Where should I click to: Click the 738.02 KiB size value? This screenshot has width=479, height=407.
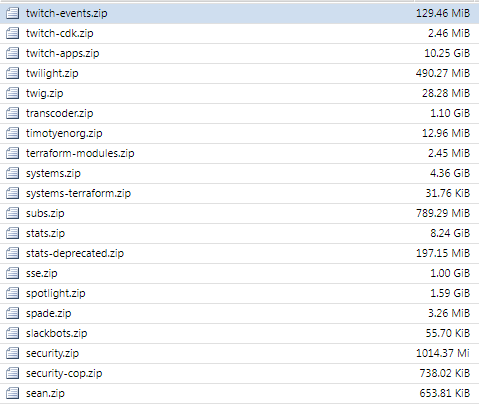(445, 373)
